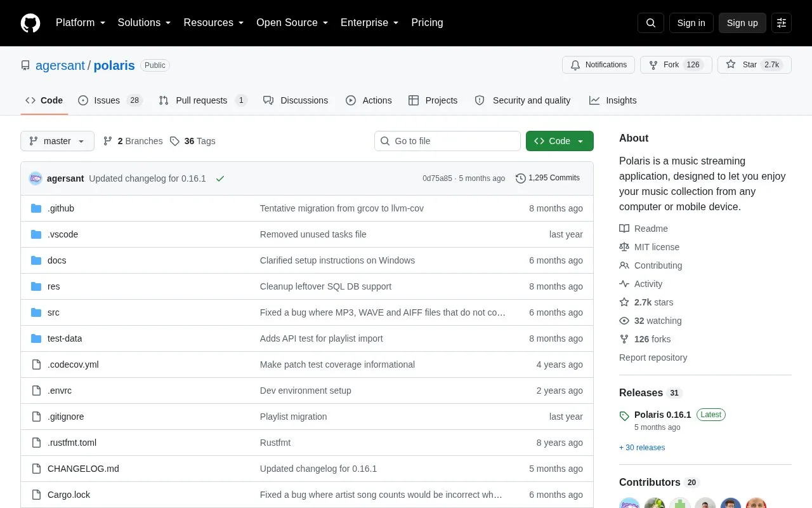812x508 pixels.
Task: Open the agersant owner link
Action: 60,65
